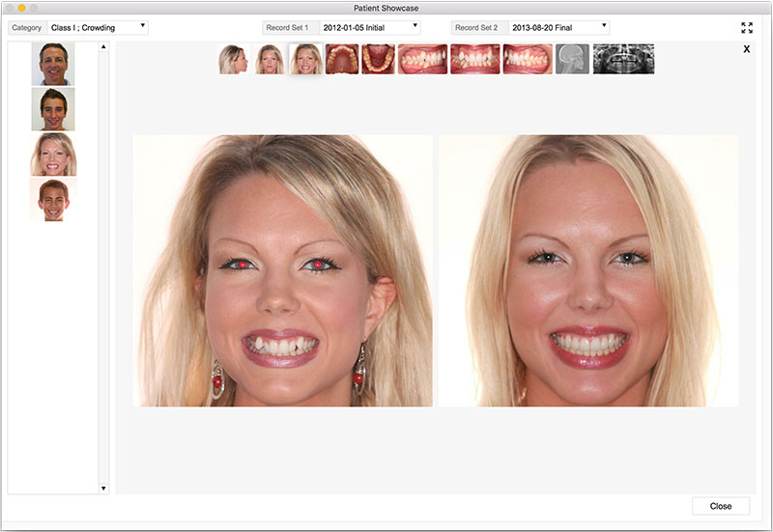
Task: Show the frontal smiling face thumbnail
Action: click(306, 59)
